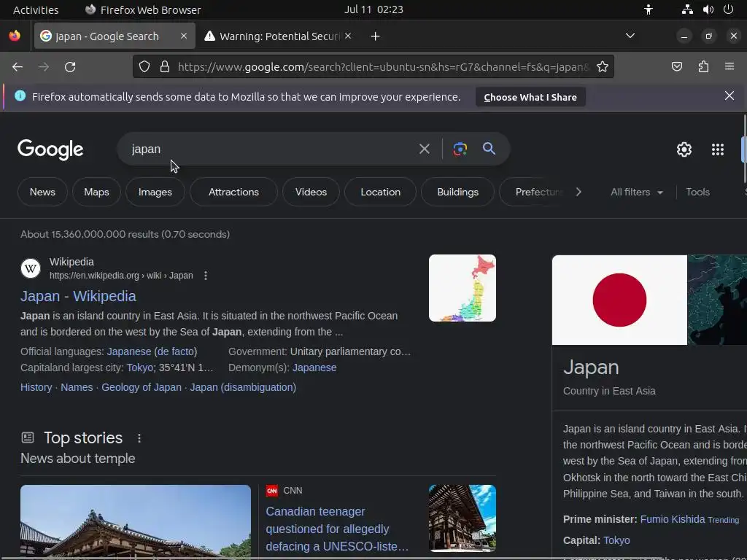Open the Save to Pocket icon
This screenshot has height=560, width=747.
coord(676,66)
